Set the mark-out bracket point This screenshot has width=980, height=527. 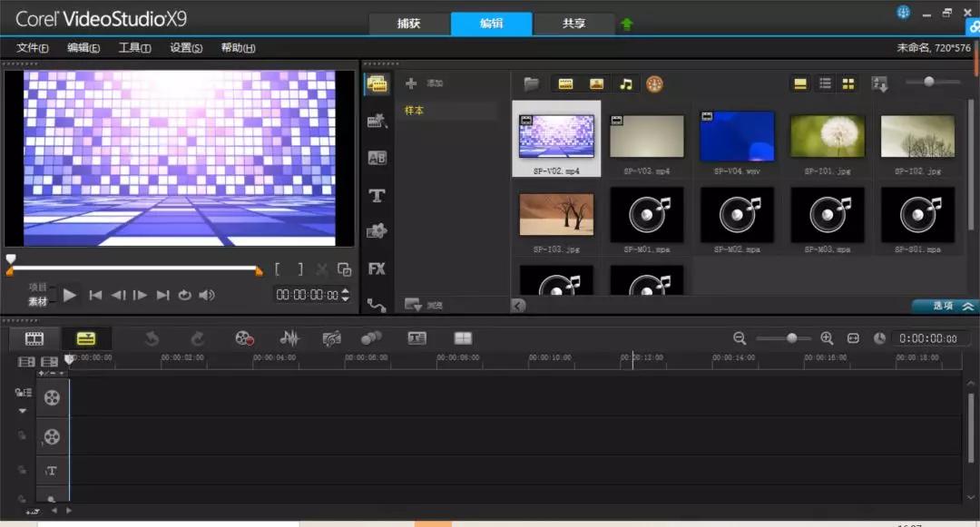coord(300,269)
